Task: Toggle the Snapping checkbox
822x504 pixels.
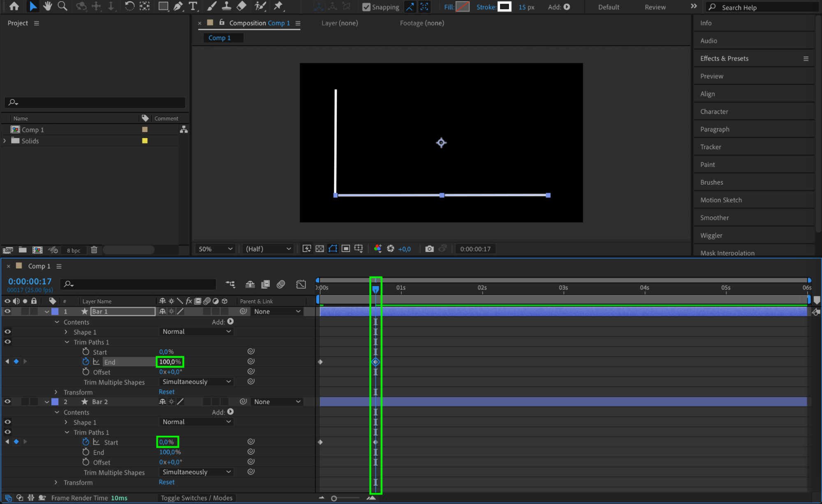Action: click(366, 7)
